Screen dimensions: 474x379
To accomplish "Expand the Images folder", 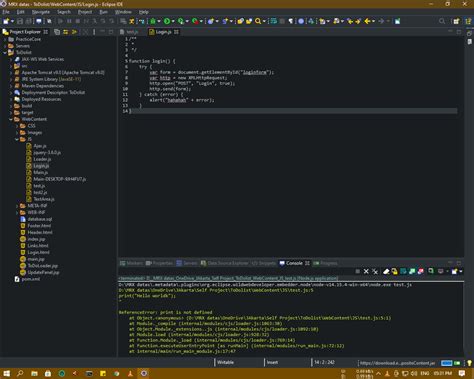I will 17,133.
